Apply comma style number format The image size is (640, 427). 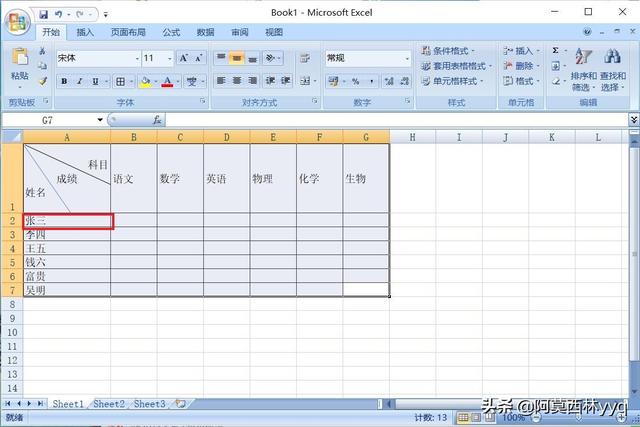371,81
